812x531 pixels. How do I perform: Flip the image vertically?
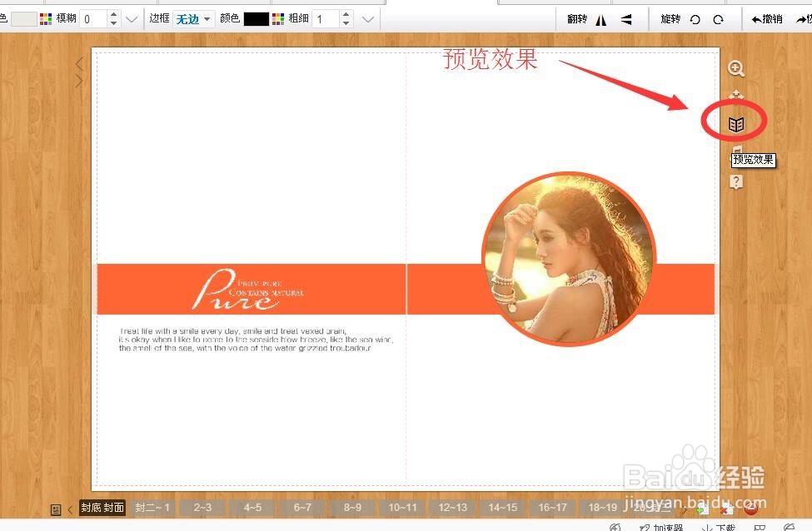pos(626,18)
